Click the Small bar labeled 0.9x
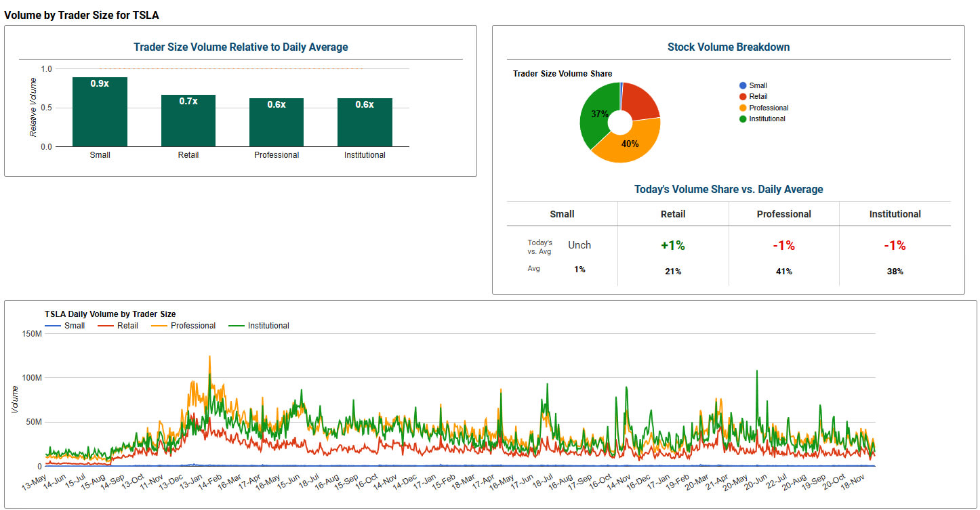The image size is (980, 510). coord(100,112)
